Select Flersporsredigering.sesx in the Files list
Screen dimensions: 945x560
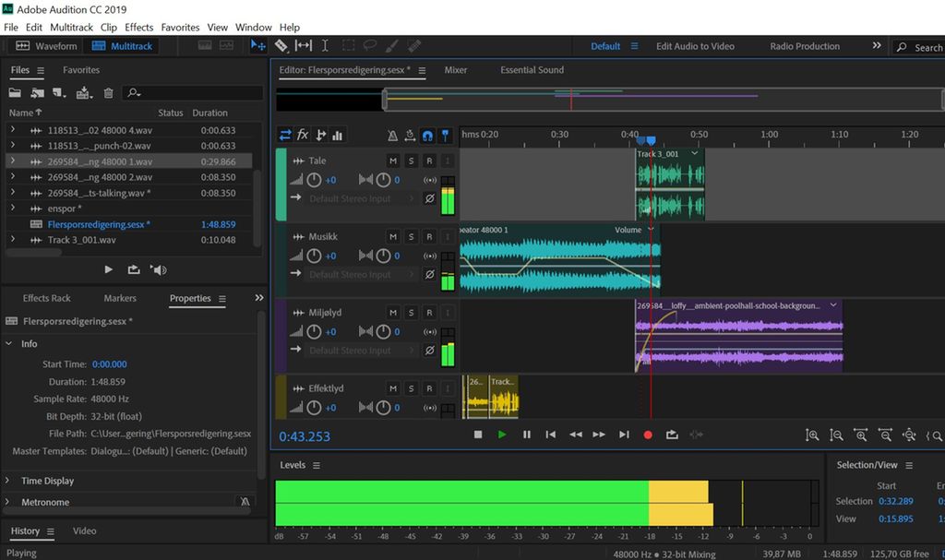(x=98, y=224)
